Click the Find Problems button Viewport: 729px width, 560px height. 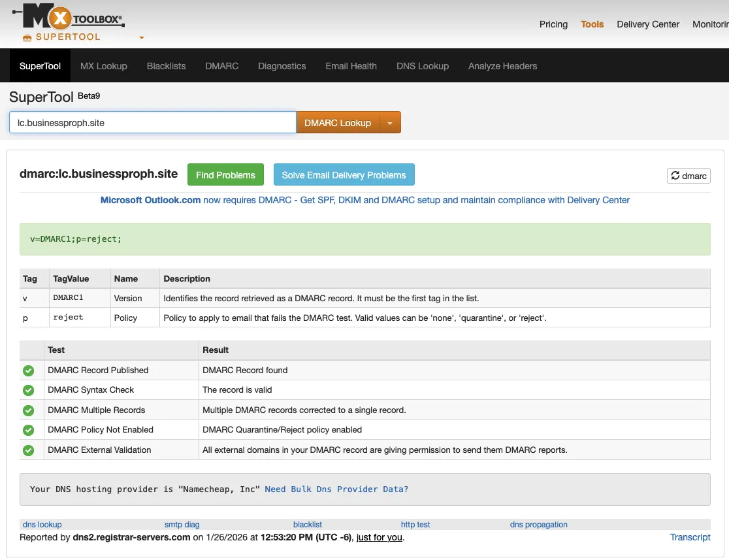coord(225,175)
